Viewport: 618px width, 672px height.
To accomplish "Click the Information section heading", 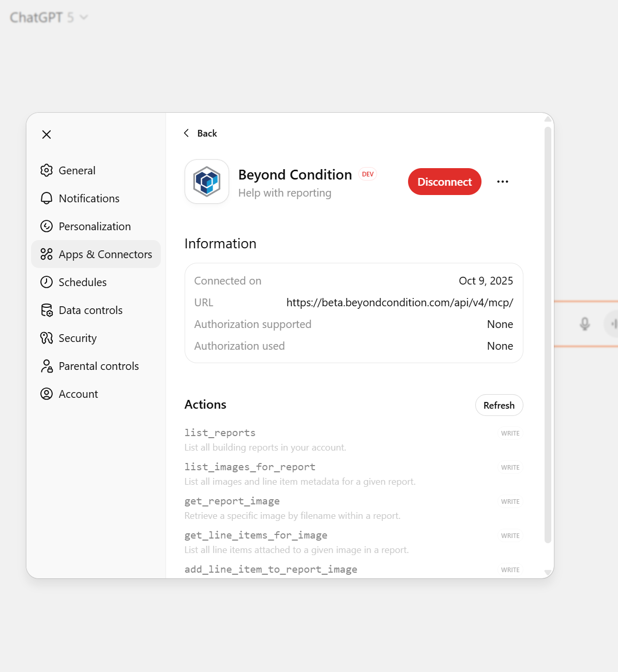I will tap(220, 244).
